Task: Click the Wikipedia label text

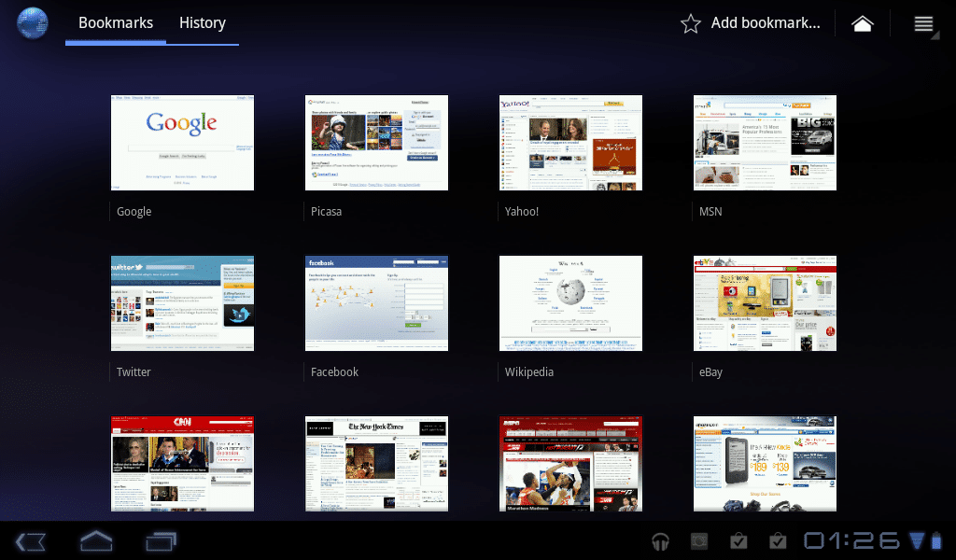Action: [529, 371]
